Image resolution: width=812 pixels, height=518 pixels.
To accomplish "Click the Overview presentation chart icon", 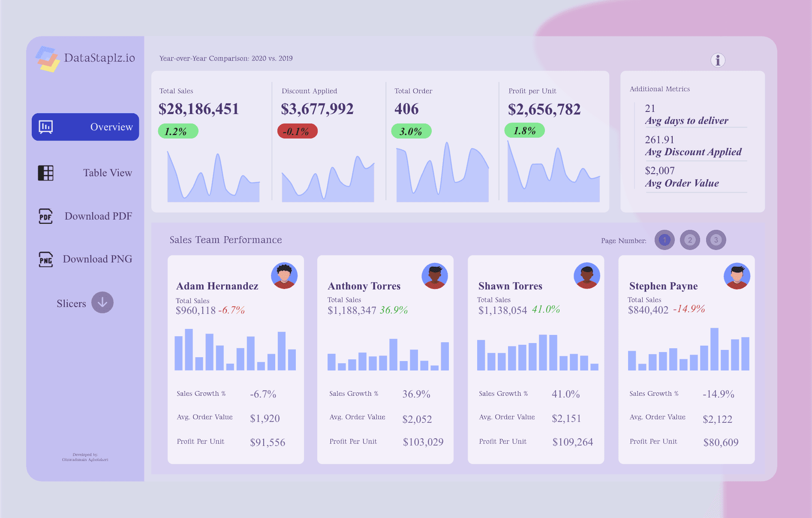I will point(46,127).
